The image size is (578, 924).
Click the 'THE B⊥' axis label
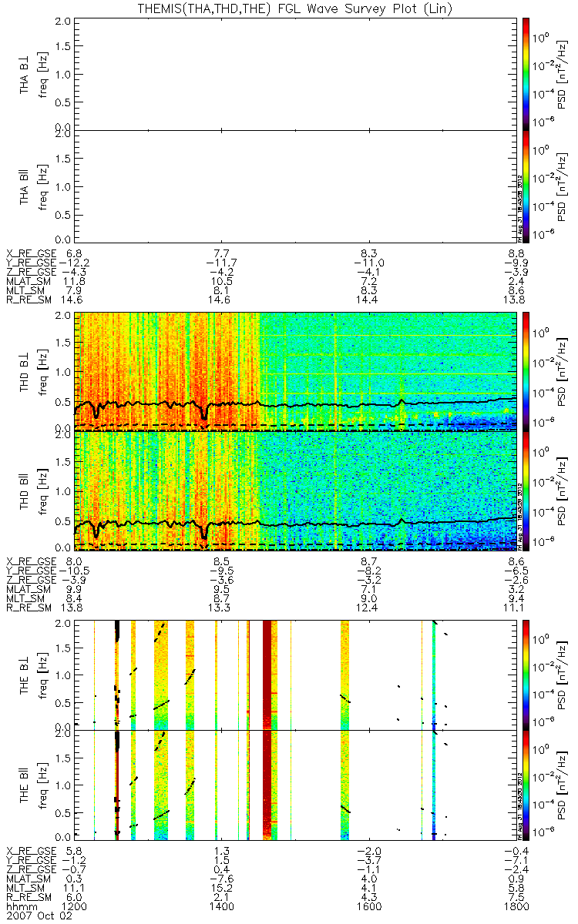pos(25,675)
